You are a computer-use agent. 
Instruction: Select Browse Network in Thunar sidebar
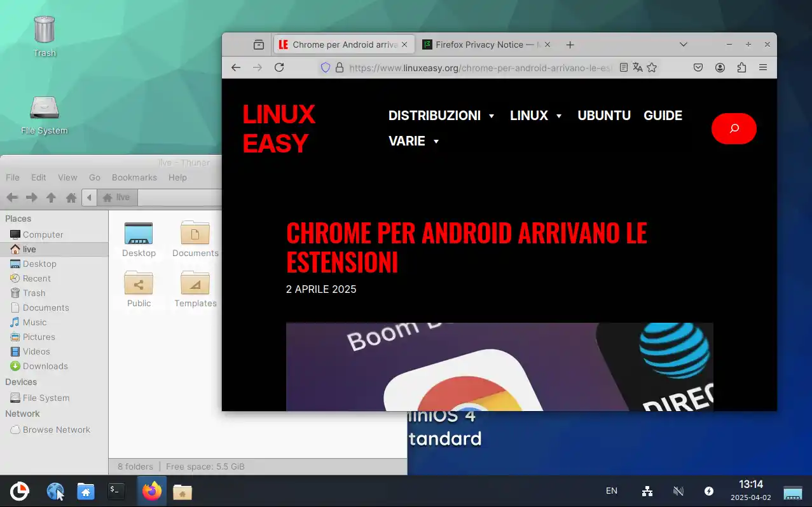tap(54, 429)
